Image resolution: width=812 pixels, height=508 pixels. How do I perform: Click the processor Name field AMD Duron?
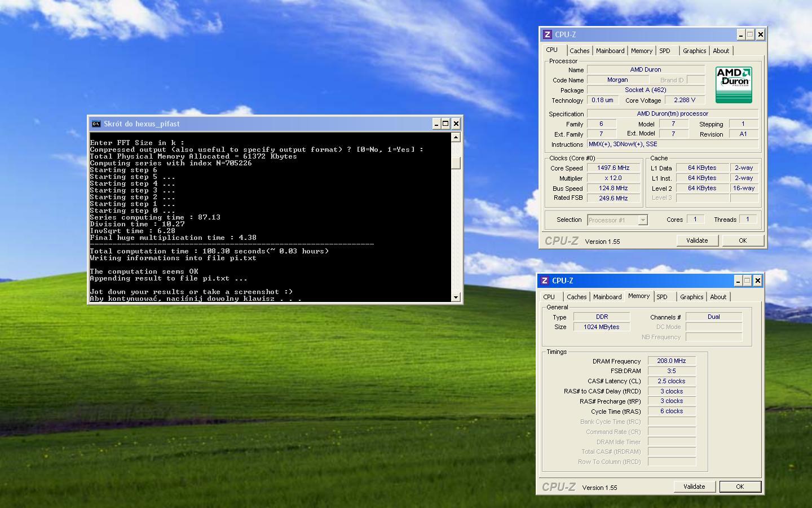(x=646, y=69)
